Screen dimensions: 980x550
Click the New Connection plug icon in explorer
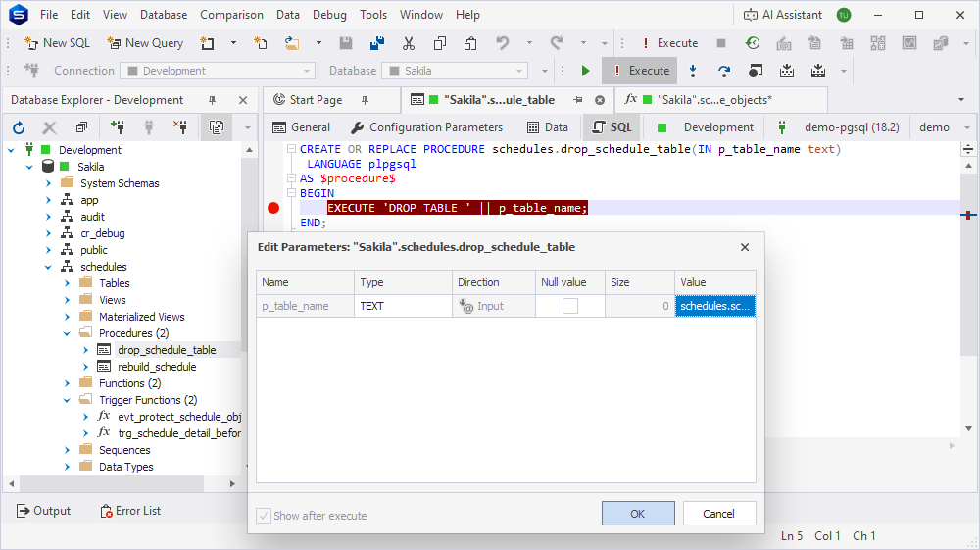pyautogui.click(x=117, y=127)
